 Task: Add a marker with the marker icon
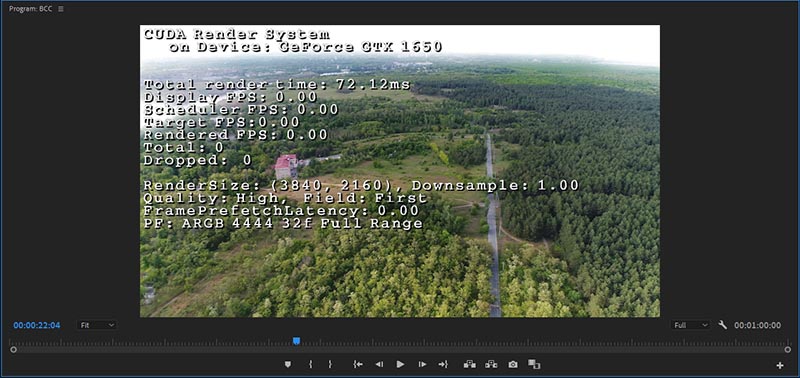(x=288, y=364)
